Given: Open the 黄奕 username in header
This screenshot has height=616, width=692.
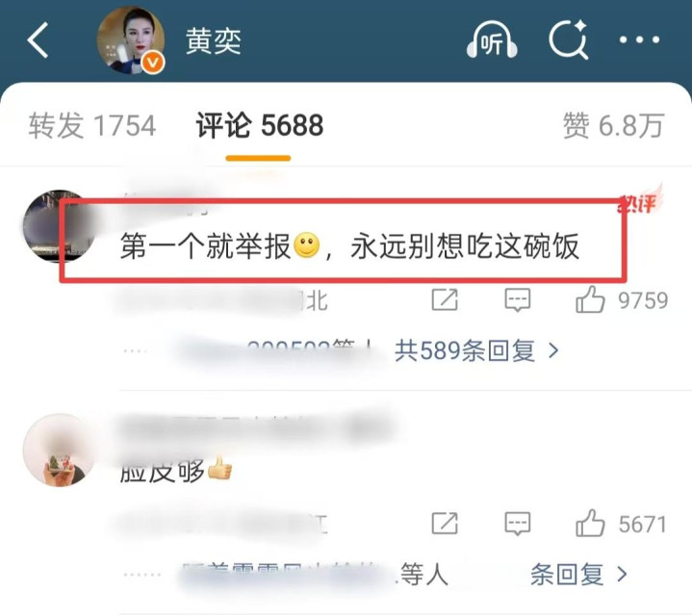Looking at the screenshot, I should coord(213,40).
